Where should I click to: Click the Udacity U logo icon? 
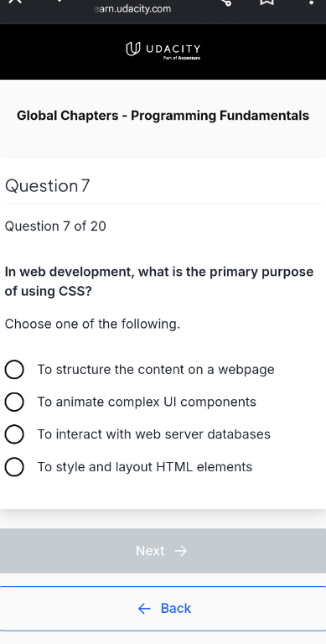(132, 49)
